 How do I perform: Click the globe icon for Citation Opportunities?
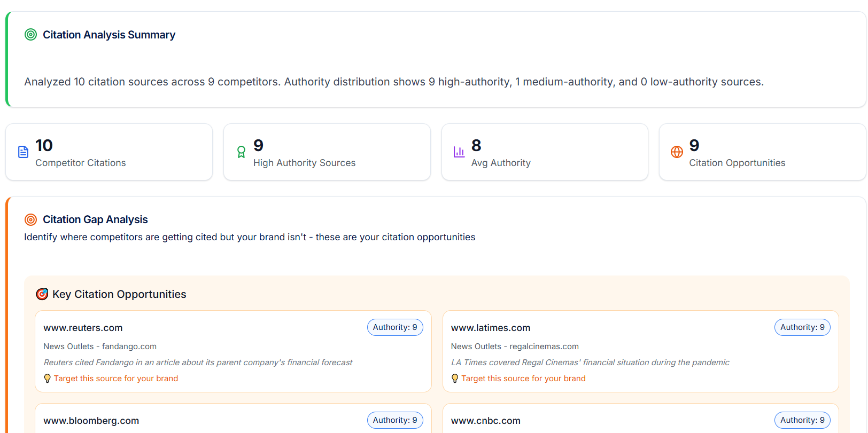pos(677,152)
